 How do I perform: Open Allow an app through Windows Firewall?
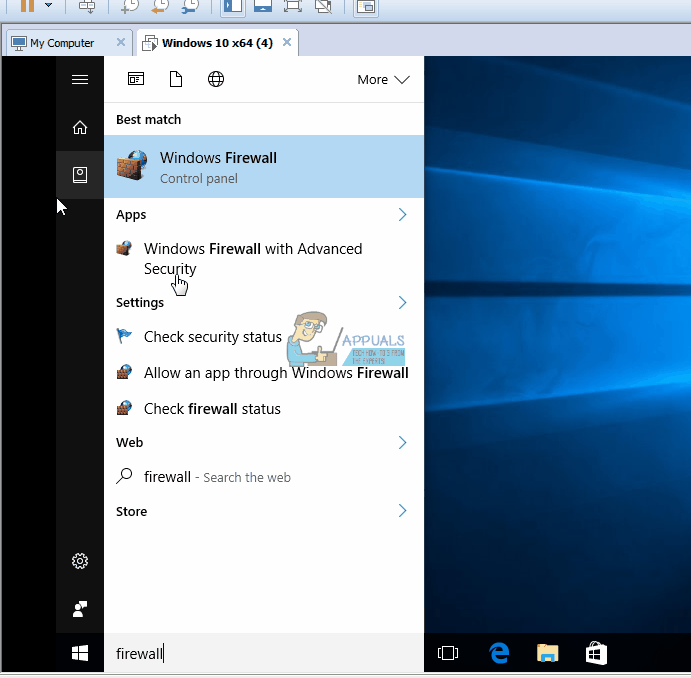pos(275,373)
